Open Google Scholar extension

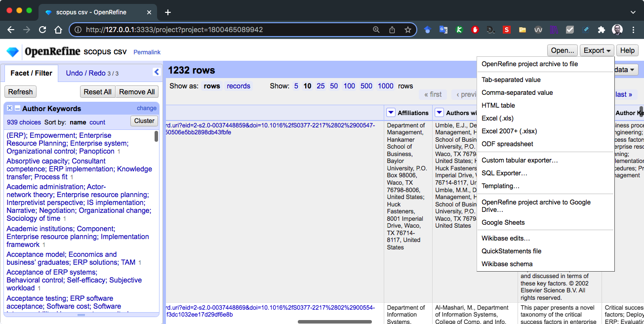point(428,30)
